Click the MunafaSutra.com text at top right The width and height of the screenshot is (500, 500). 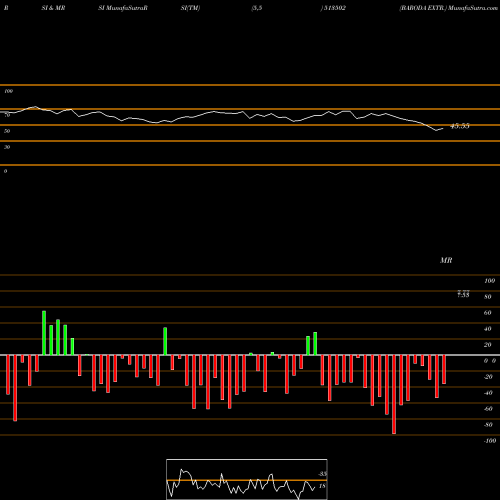point(473,8)
